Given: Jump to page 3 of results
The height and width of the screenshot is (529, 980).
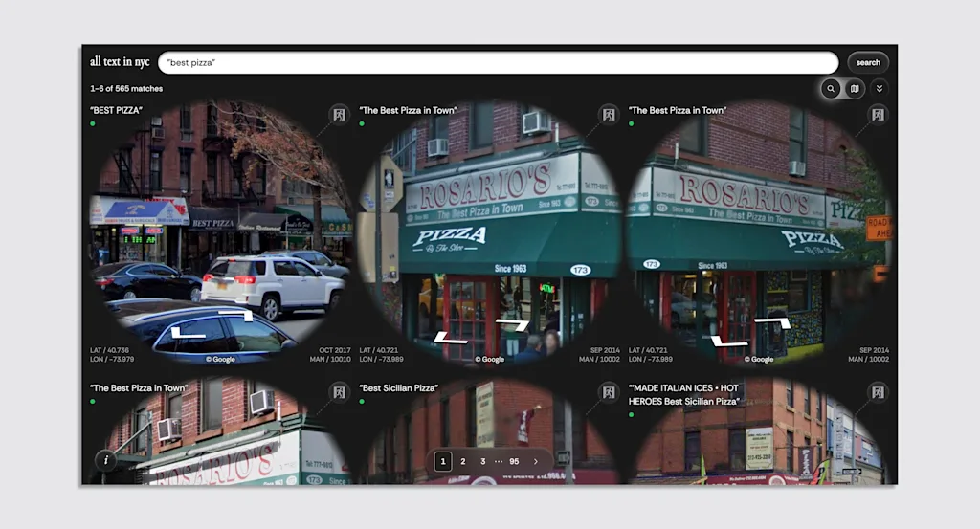Looking at the screenshot, I should click(x=482, y=461).
